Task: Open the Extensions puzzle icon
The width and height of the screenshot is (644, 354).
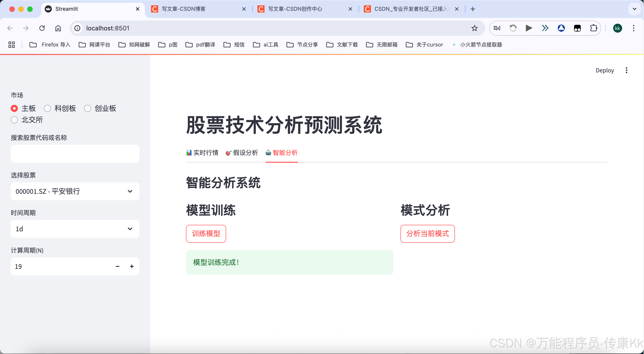Action: (593, 28)
